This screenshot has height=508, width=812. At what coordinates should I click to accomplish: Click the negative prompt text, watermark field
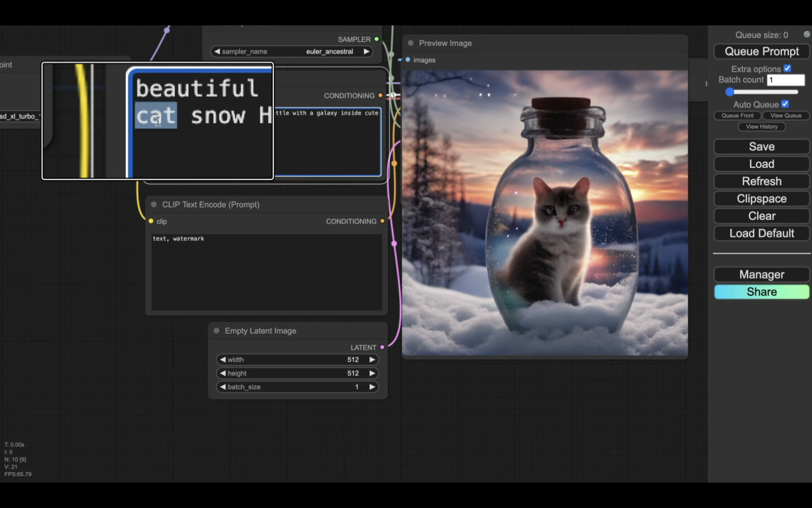tap(267, 272)
